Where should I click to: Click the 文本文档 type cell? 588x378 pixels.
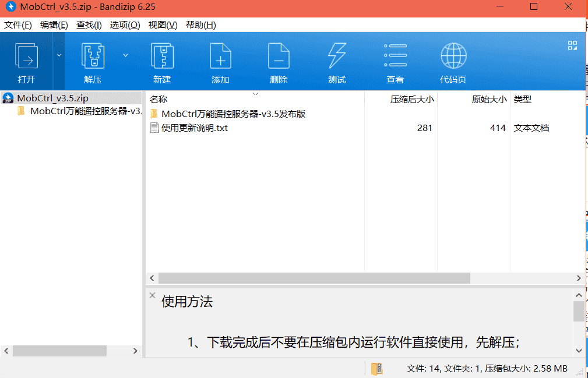(531, 128)
